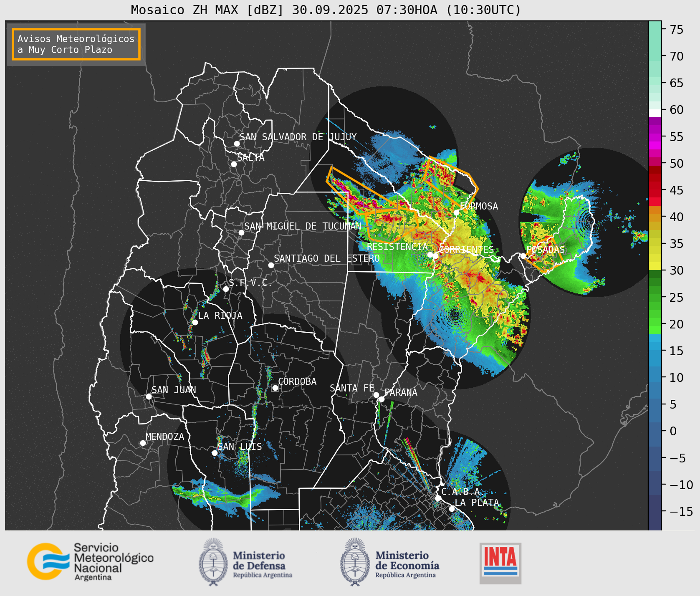Click the 75 dBZ value on color scale
The height and width of the screenshot is (596, 700).
point(677,29)
